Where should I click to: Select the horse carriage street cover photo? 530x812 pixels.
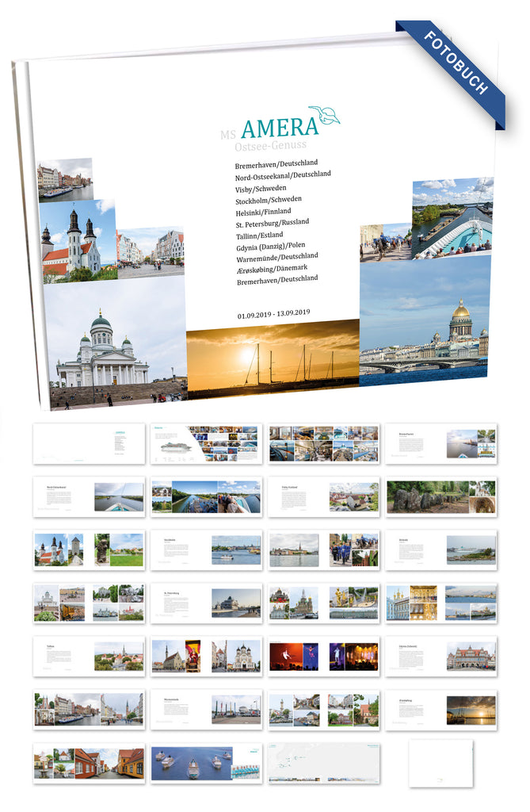click(x=386, y=243)
